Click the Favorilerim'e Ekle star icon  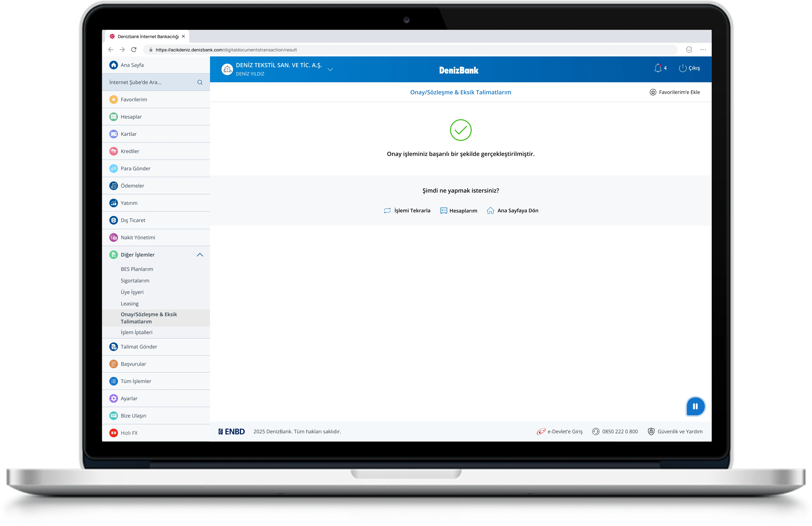653,92
